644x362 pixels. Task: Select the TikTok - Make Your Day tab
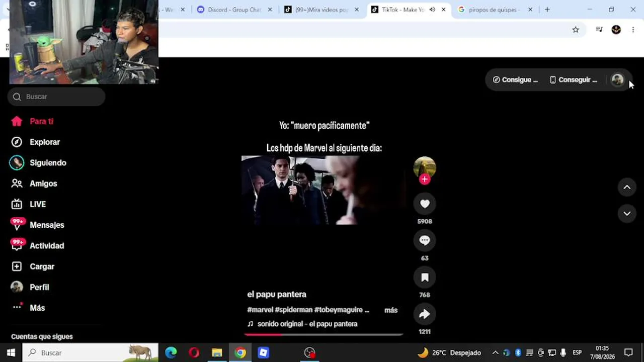(403, 10)
